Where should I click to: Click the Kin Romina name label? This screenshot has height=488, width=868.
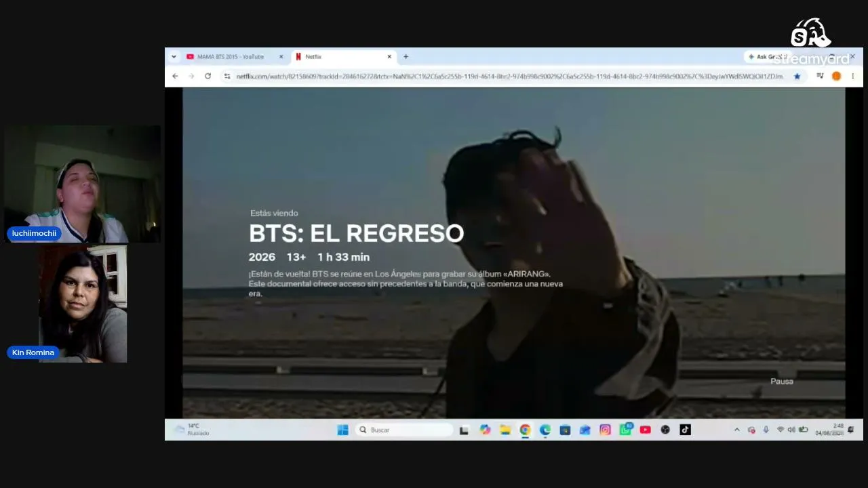(x=33, y=352)
